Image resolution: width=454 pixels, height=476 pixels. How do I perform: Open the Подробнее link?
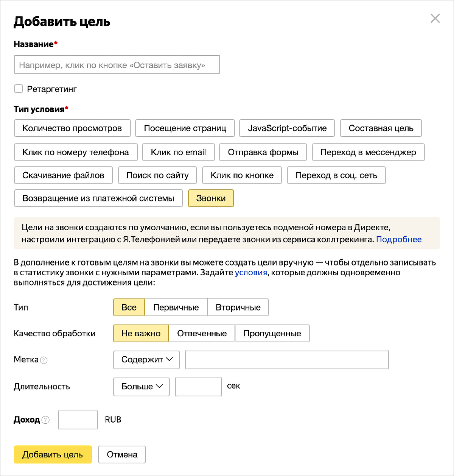pyautogui.click(x=399, y=239)
